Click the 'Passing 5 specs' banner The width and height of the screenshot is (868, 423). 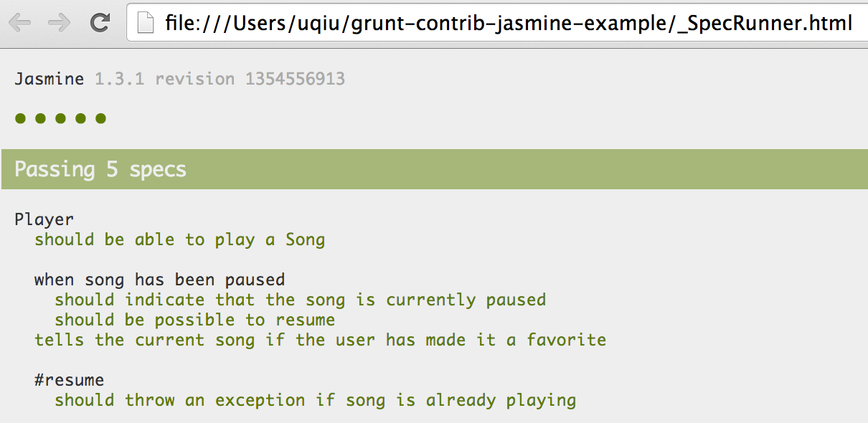point(100,170)
